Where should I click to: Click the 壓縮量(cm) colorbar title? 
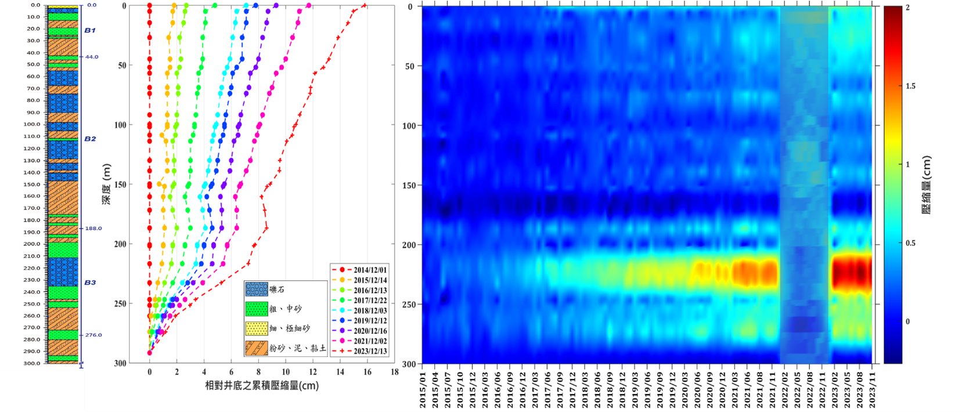coord(927,185)
